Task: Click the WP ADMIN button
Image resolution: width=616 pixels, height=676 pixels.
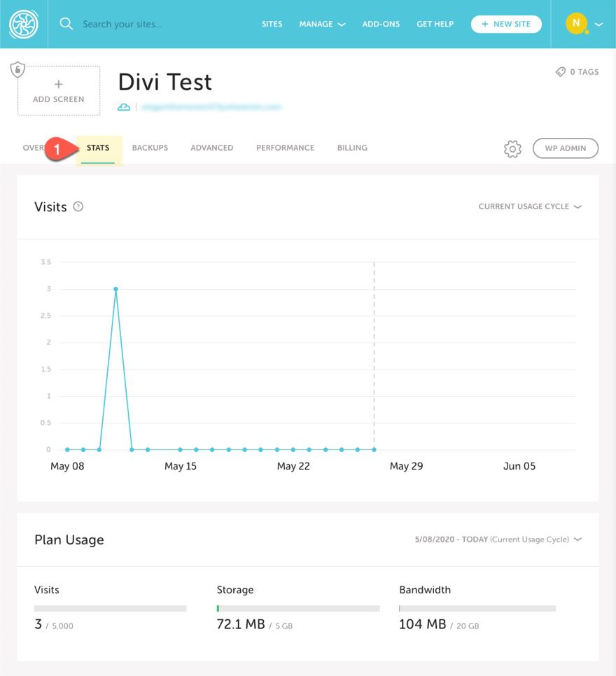Action: pyautogui.click(x=566, y=148)
